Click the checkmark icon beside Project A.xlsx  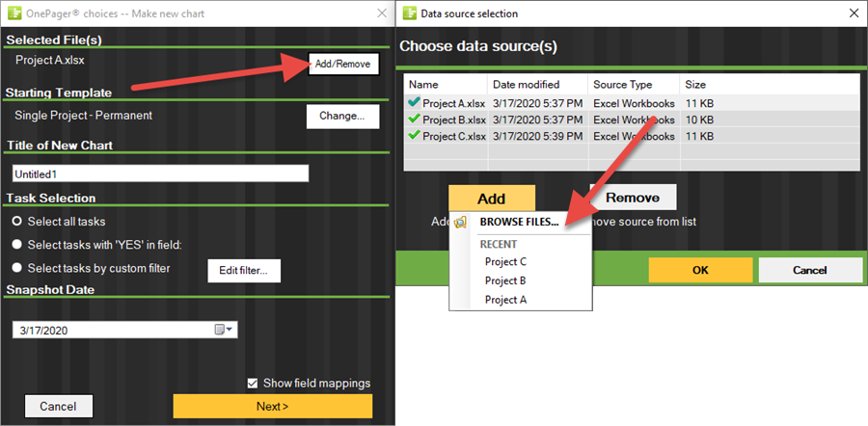(414, 102)
